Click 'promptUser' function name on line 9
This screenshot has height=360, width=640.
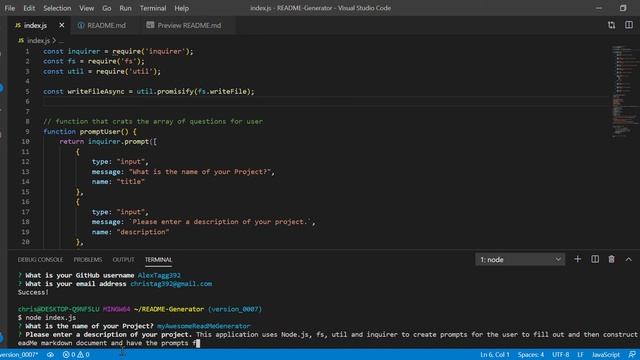[x=100, y=132]
